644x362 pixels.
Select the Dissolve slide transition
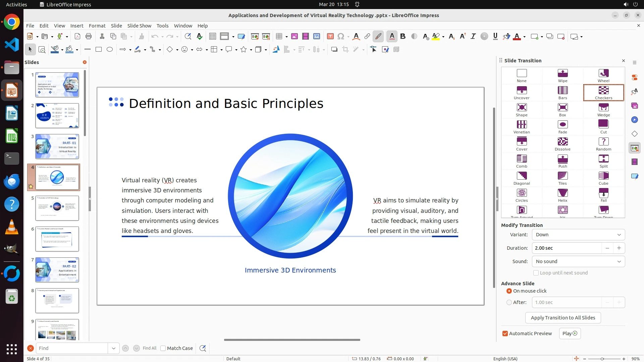pyautogui.click(x=562, y=144)
